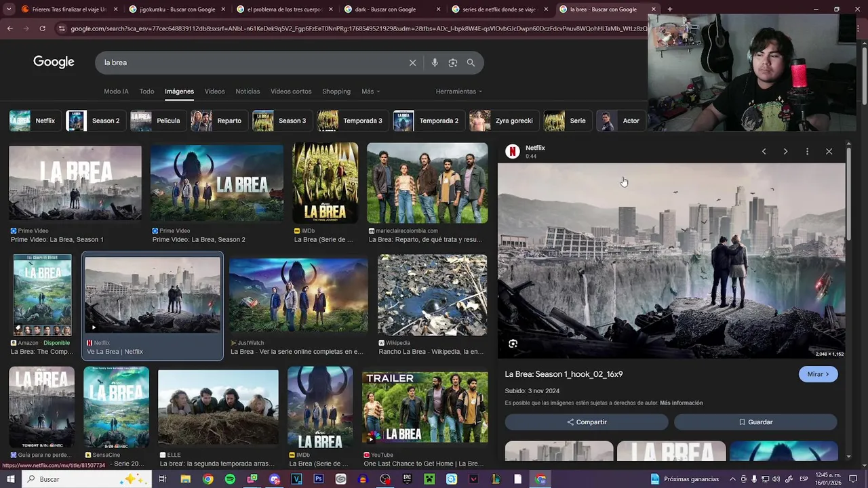
Task: Open the tab search dropdown in the browser
Action: (9, 9)
